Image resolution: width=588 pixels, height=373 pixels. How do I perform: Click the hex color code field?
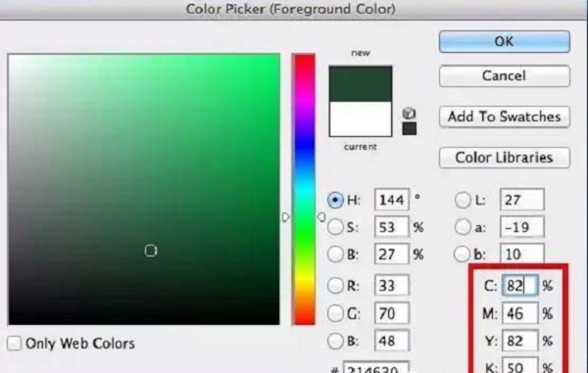point(376,367)
